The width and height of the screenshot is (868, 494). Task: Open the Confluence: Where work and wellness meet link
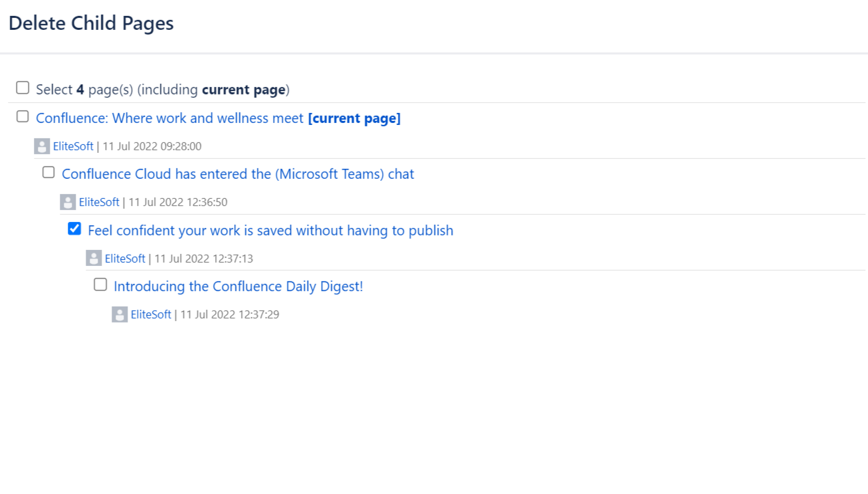click(169, 118)
